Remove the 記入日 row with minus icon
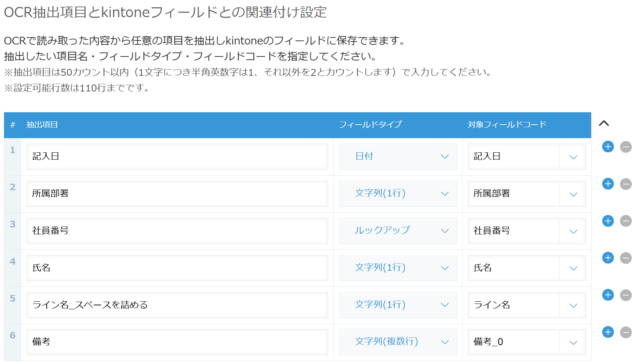The height and width of the screenshot is (364, 640). click(626, 147)
